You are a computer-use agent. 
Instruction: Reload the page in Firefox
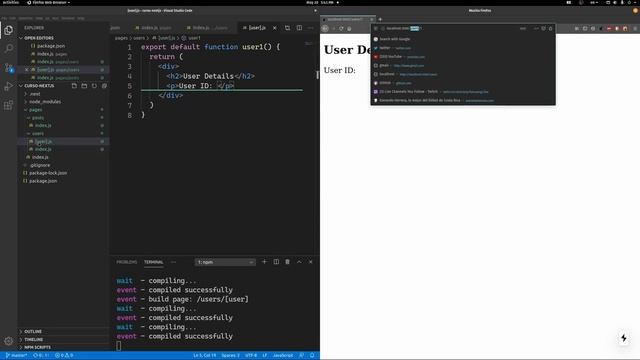click(x=341, y=29)
